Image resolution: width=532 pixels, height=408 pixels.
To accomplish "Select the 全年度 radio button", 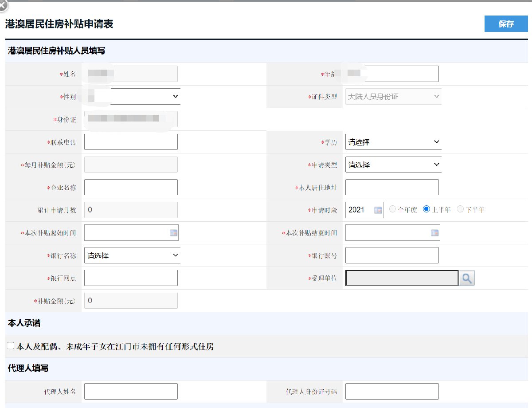I will 392,209.
